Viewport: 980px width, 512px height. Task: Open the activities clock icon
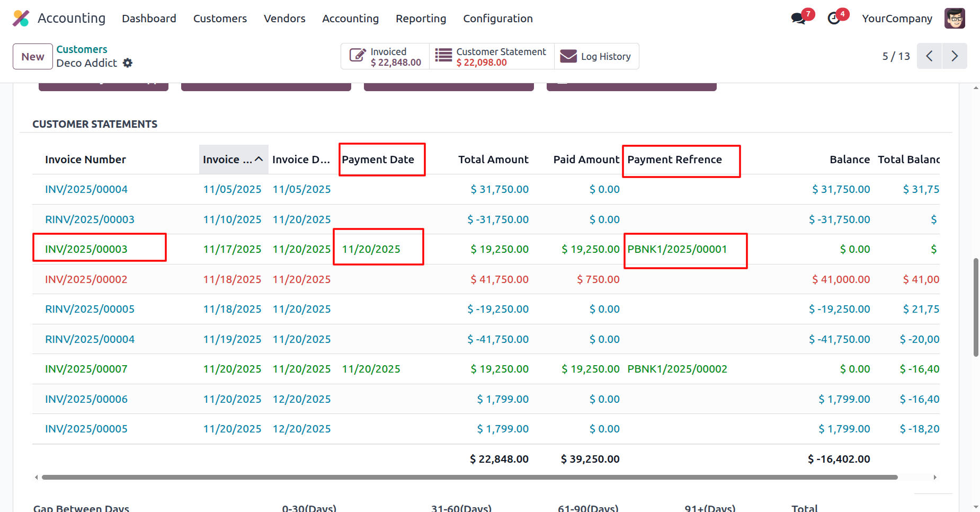coord(834,19)
